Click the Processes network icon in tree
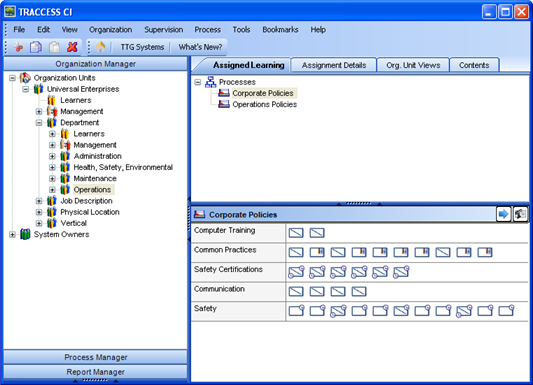Viewport: 533px width, 385px height. point(211,82)
